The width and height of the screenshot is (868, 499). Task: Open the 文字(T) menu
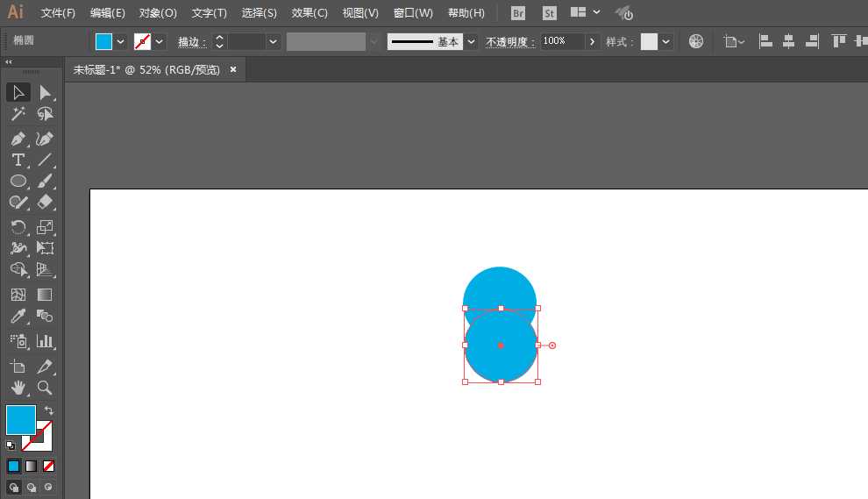click(x=210, y=13)
